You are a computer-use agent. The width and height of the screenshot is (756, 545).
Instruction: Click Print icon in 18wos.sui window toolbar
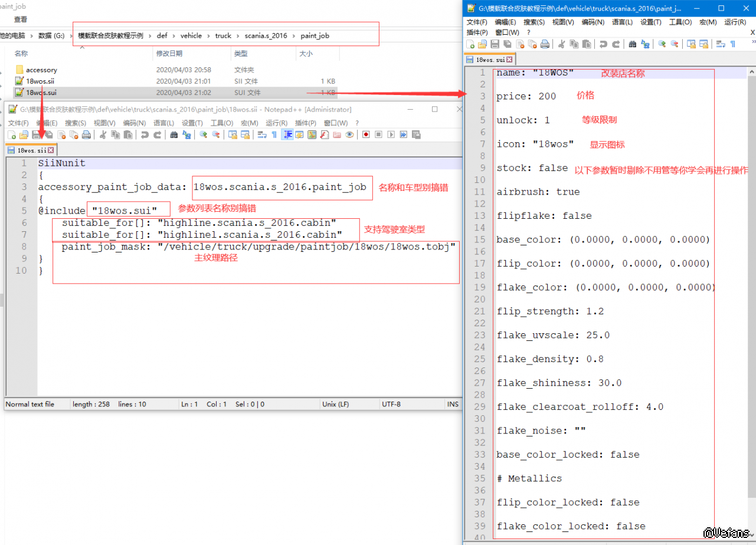(x=545, y=44)
